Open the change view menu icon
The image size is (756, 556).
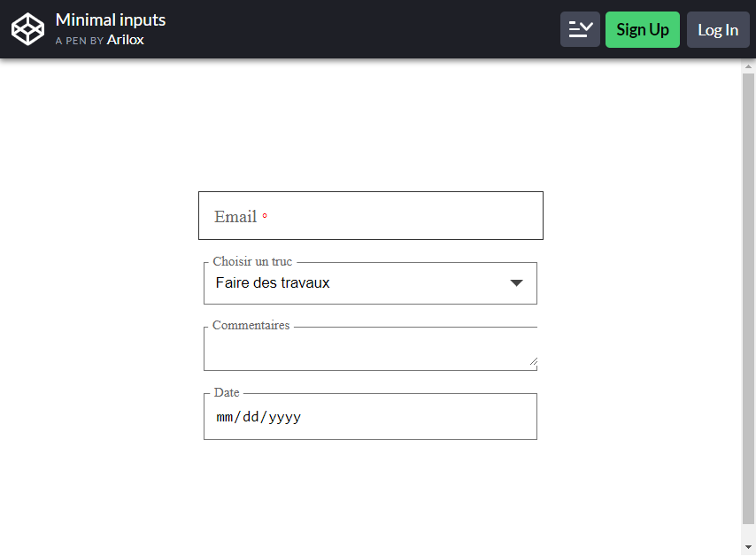point(580,29)
